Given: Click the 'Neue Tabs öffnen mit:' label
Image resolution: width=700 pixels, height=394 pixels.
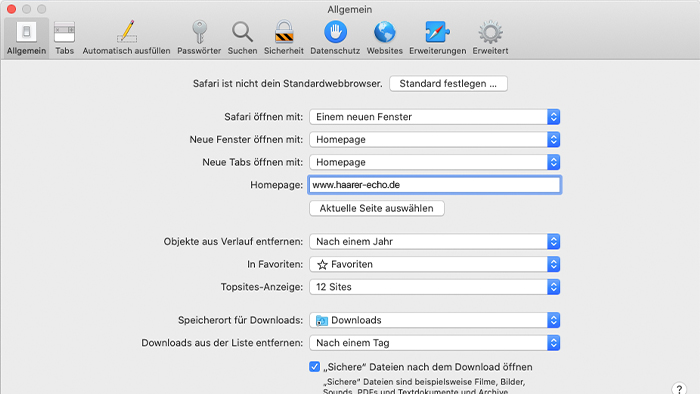Looking at the screenshot, I should click(253, 162).
